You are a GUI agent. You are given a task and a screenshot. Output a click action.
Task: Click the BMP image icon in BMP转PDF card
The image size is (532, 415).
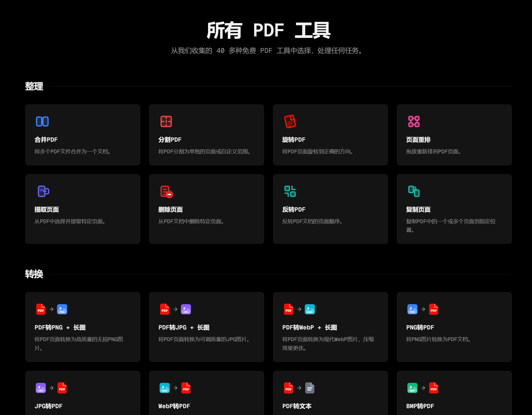coord(412,388)
